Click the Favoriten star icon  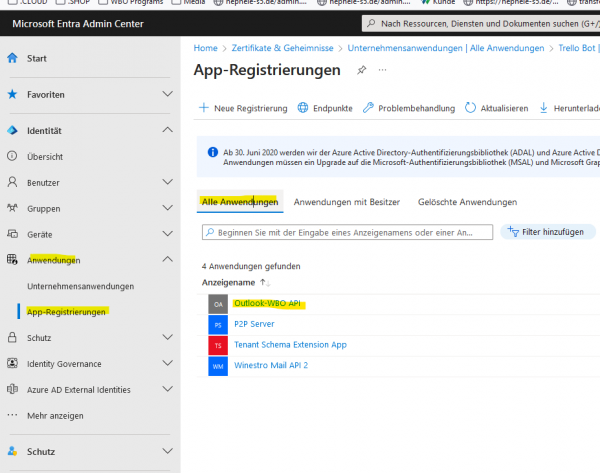pyautogui.click(x=12, y=95)
